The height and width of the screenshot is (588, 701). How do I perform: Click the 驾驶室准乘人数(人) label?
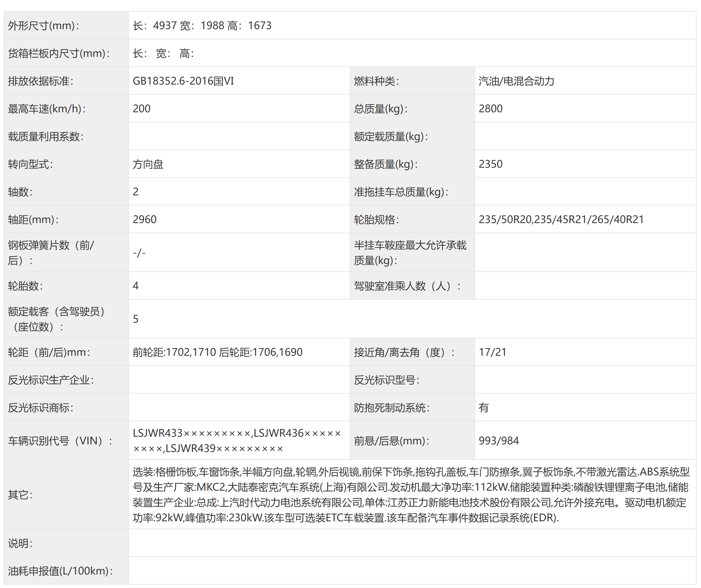(407, 286)
